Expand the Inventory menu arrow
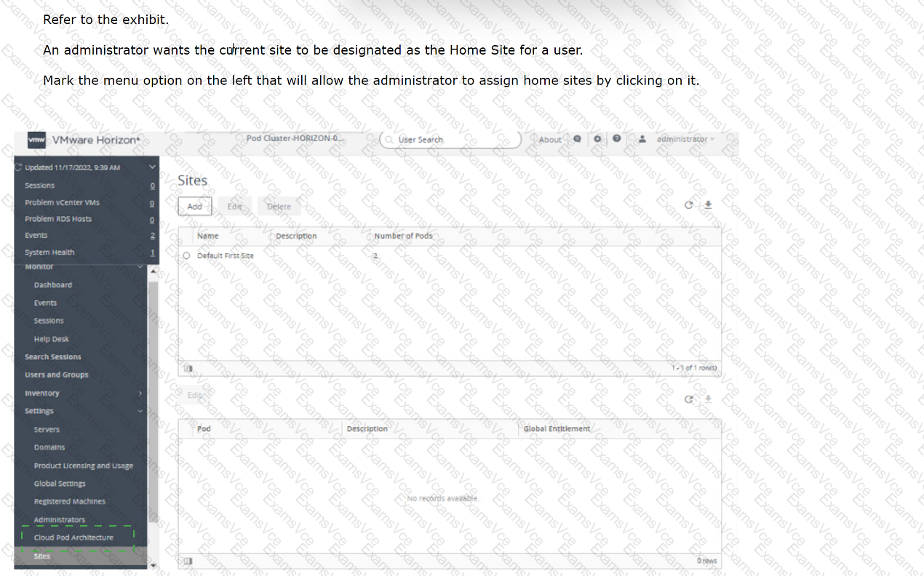This screenshot has height=576, width=924. 140,393
